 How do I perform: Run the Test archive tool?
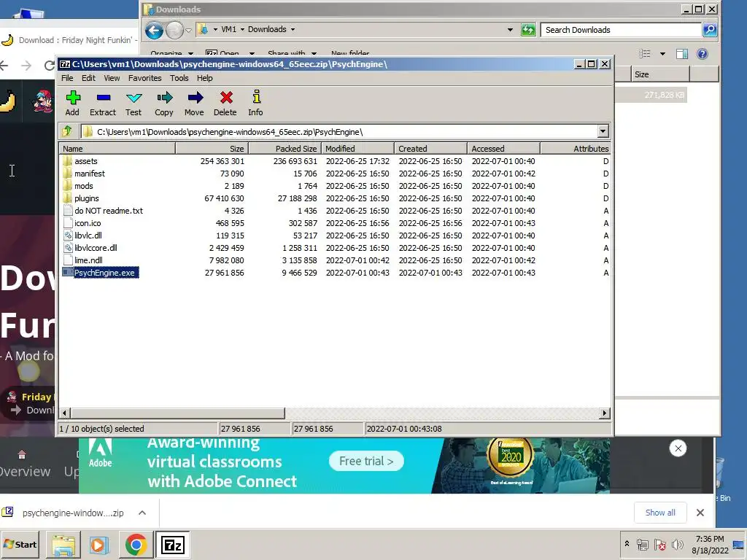point(133,104)
